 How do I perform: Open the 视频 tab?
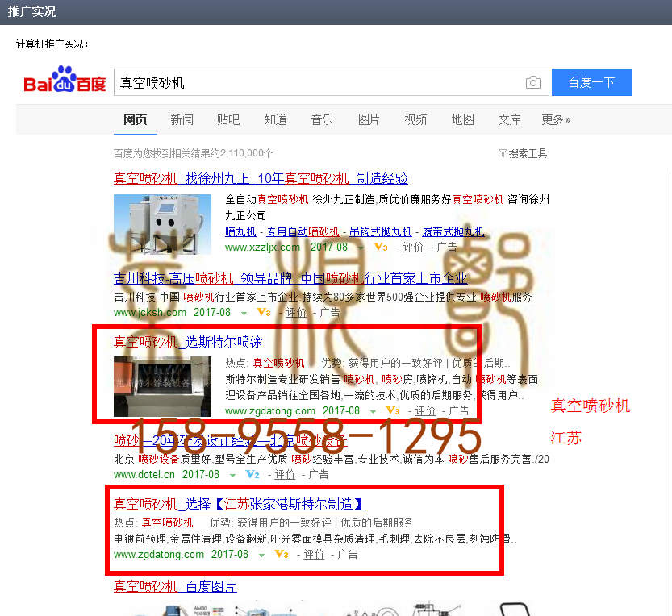415,119
